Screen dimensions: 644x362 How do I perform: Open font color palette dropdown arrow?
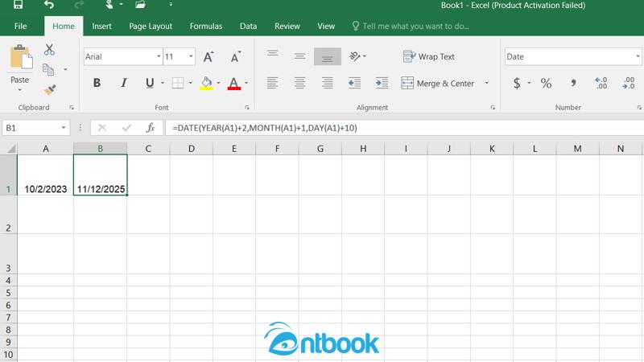pyautogui.click(x=246, y=84)
